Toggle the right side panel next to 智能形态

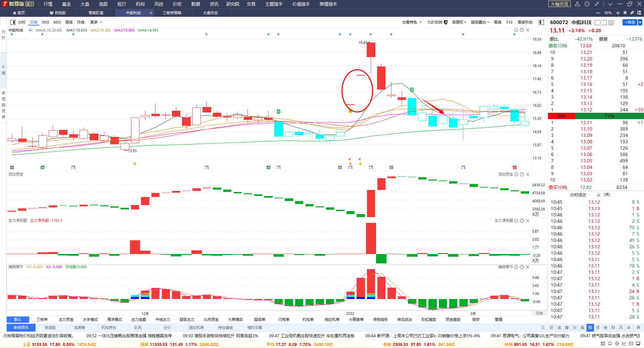coord(541,22)
